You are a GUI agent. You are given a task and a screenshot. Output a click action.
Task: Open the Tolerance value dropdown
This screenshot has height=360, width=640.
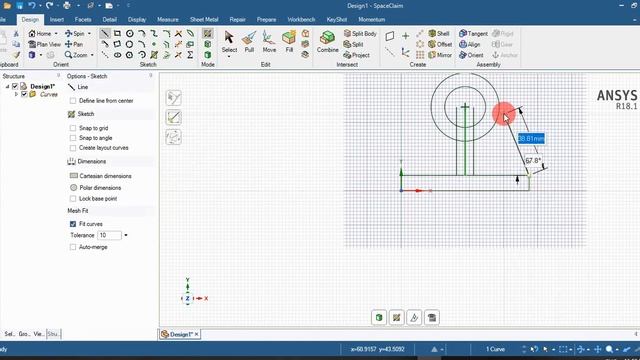click(126, 235)
